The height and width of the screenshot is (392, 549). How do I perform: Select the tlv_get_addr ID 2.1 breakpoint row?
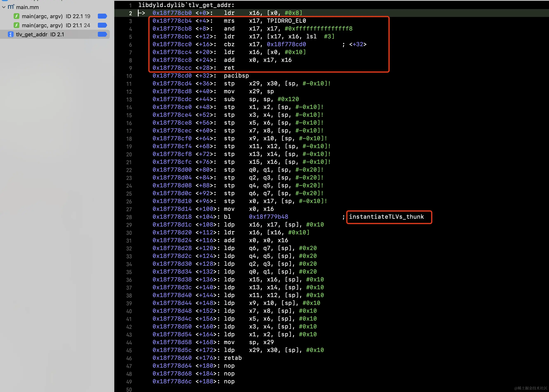click(x=40, y=34)
